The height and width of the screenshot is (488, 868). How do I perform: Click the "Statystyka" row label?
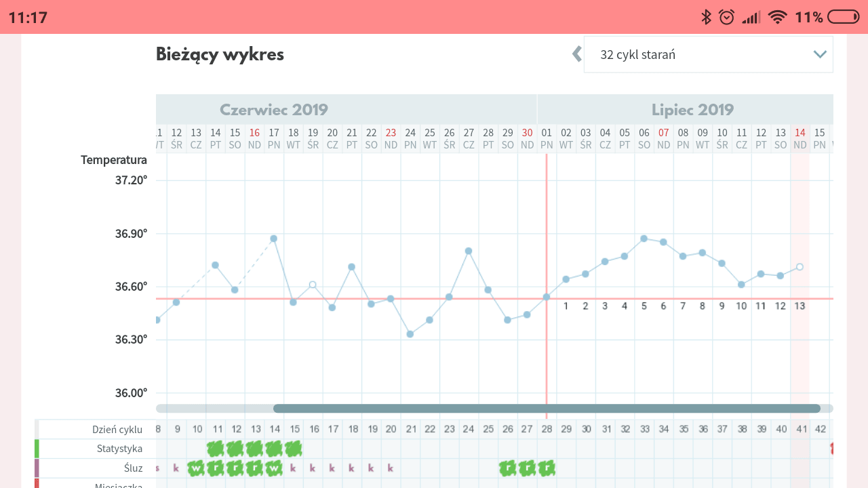coord(119,449)
